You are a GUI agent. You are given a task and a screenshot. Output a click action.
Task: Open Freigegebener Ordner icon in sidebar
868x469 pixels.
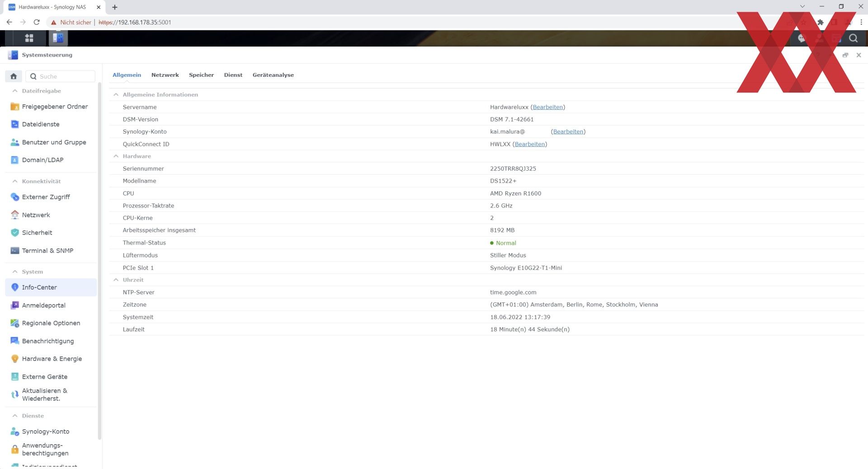(x=15, y=107)
